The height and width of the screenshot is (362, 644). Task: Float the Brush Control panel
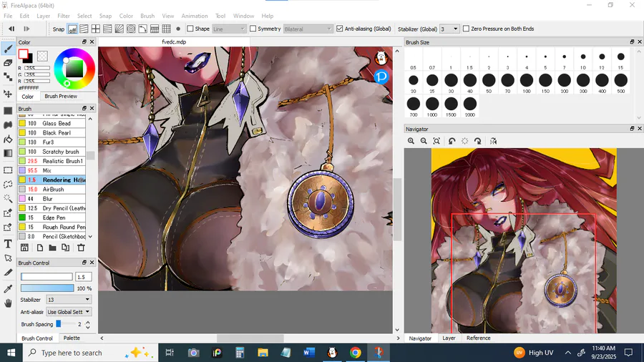click(x=84, y=263)
